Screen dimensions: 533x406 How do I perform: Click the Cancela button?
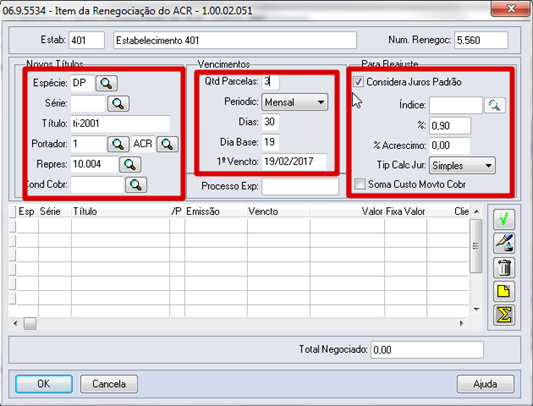[109, 384]
